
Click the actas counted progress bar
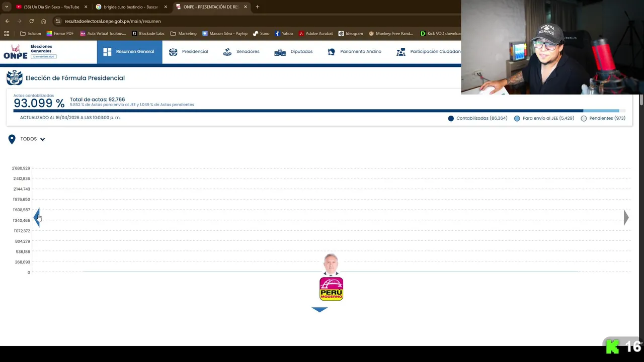coord(319,111)
